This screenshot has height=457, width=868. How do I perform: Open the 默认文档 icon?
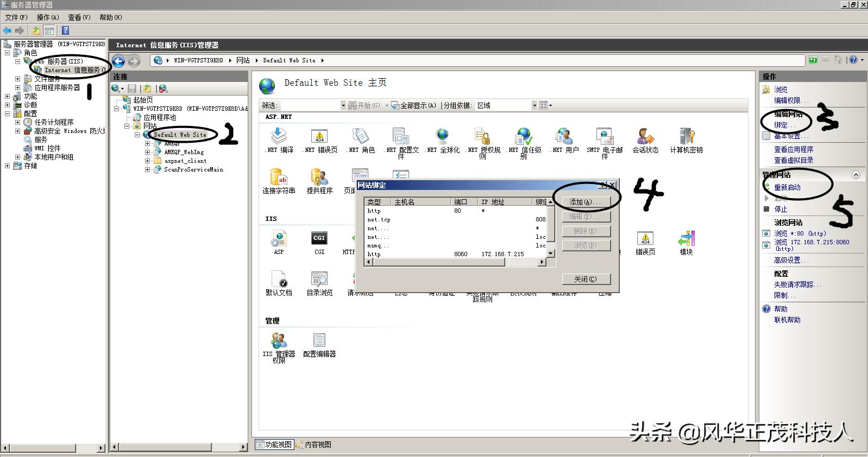(x=279, y=279)
